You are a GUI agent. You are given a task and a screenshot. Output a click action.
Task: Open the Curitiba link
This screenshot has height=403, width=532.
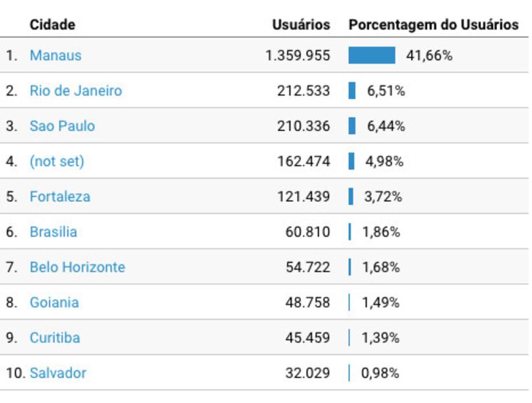tap(55, 338)
